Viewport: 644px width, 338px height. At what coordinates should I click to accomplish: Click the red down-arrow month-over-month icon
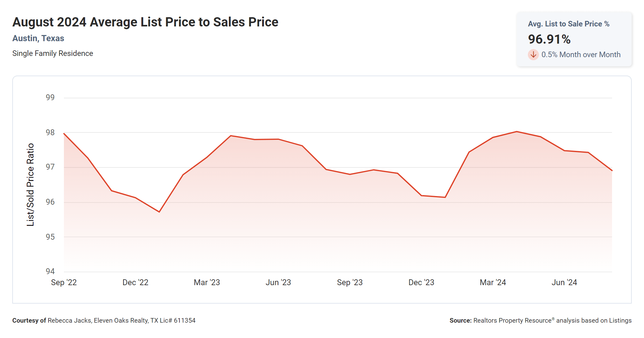click(533, 55)
